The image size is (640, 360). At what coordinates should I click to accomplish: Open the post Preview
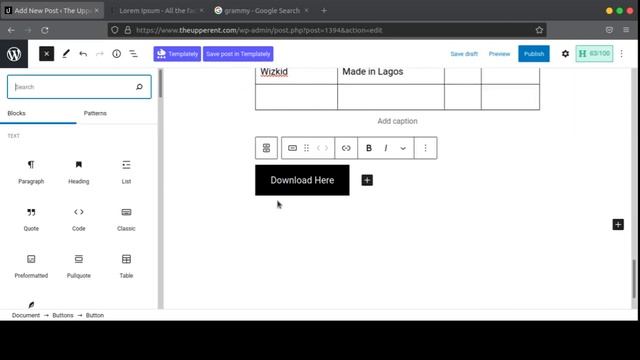click(x=499, y=54)
